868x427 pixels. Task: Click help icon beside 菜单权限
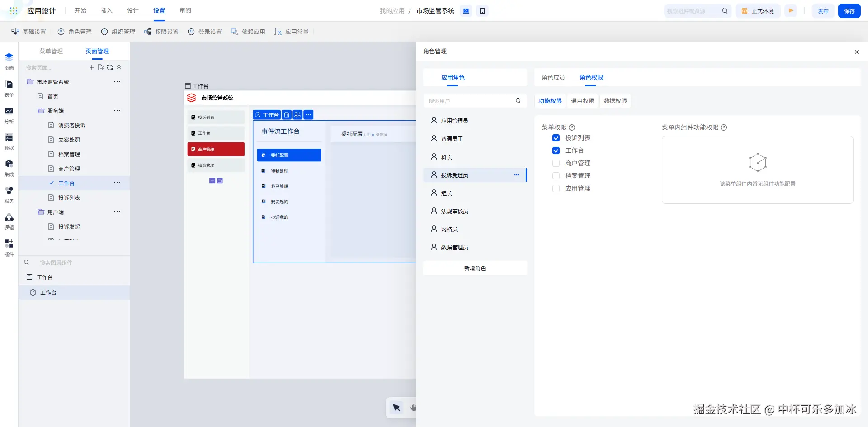pyautogui.click(x=572, y=127)
